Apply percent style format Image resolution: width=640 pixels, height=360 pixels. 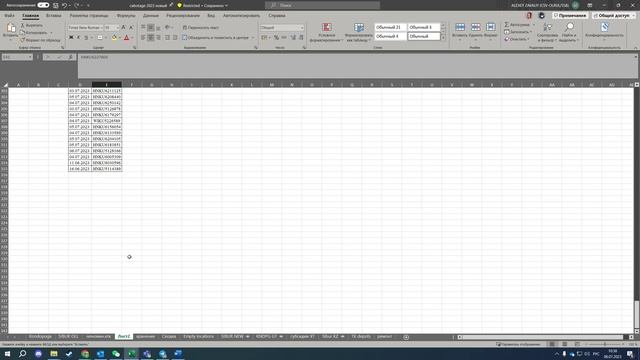pos(276,38)
